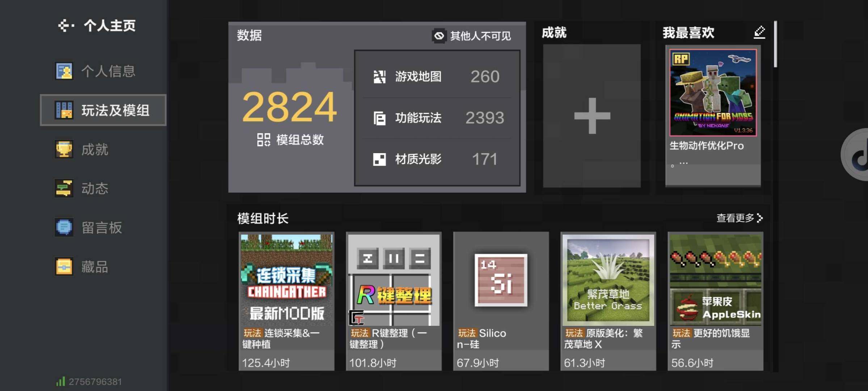This screenshot has width=868, height=391.
Task: Click the 材质光影 icon
Action: tap(379, 159)
